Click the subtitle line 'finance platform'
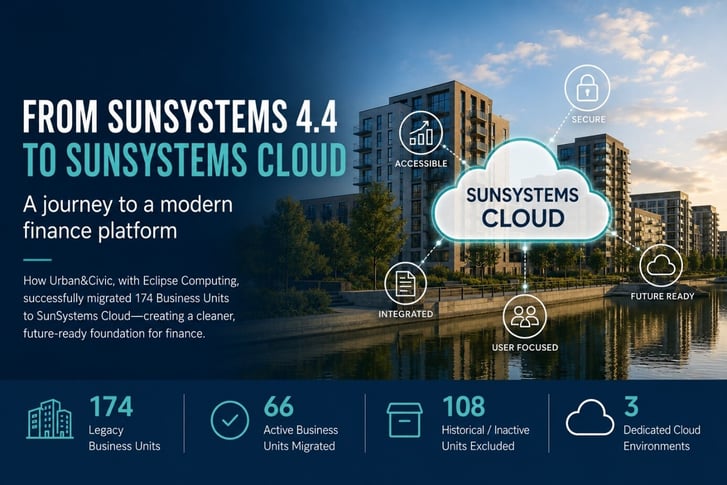This screenshot has width=727, height=485. [x=100, y=231]
